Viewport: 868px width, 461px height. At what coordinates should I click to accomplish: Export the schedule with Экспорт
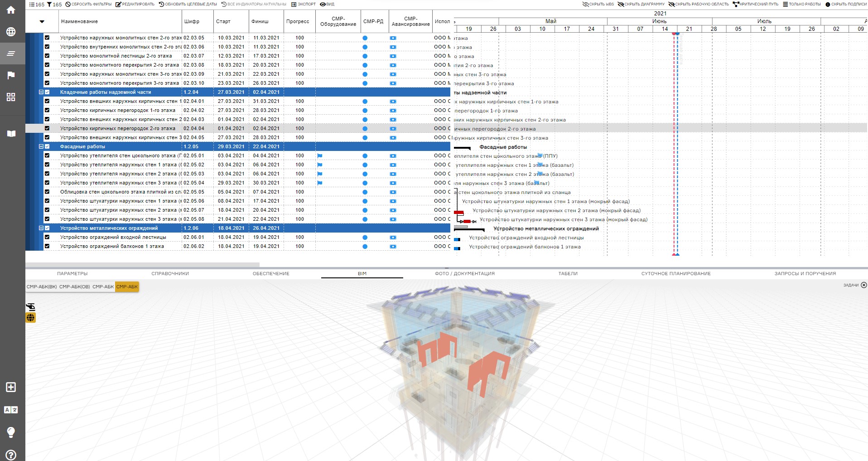tap(304, 4)
